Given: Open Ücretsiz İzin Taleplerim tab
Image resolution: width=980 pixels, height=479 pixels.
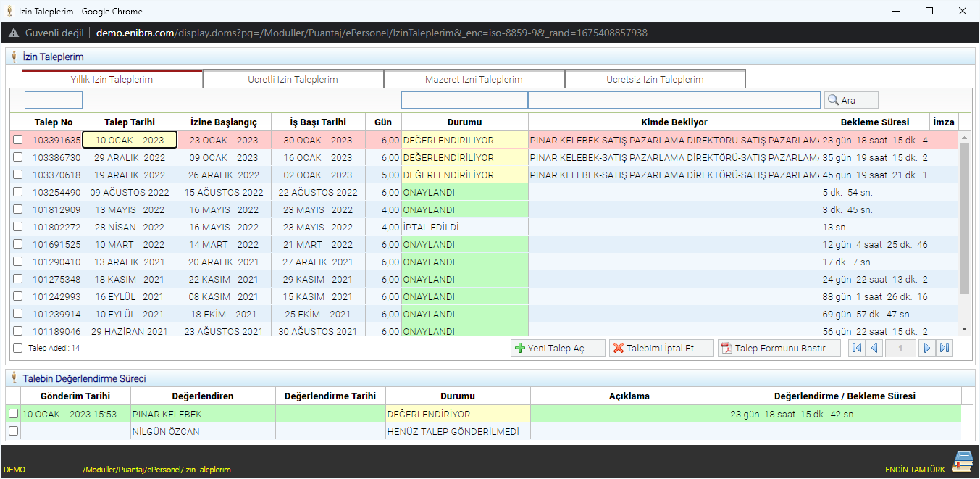Looking at the screenshot, I should (x=655, y=79).
